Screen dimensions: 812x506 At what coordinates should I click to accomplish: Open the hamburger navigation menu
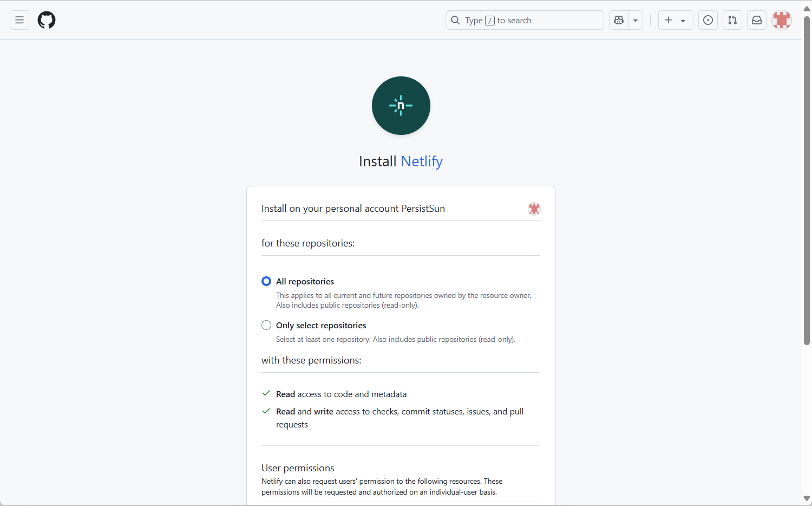pos(19,20)
